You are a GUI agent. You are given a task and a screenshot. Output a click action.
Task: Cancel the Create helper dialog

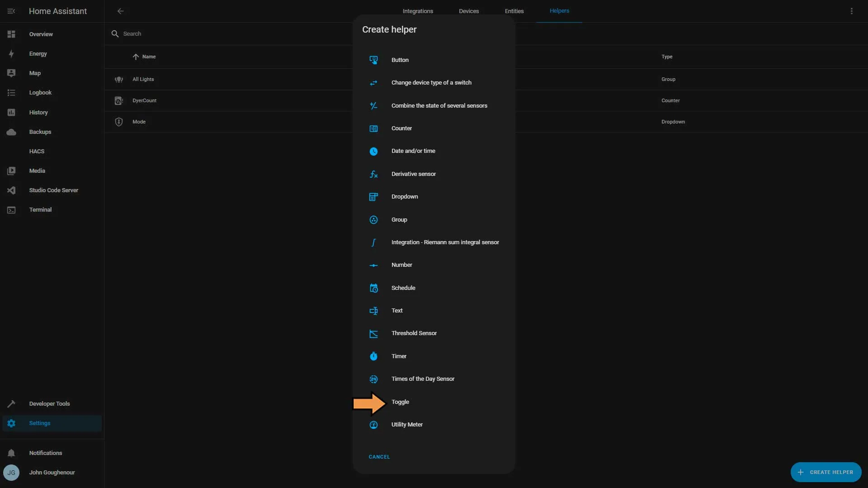[379, 457]
